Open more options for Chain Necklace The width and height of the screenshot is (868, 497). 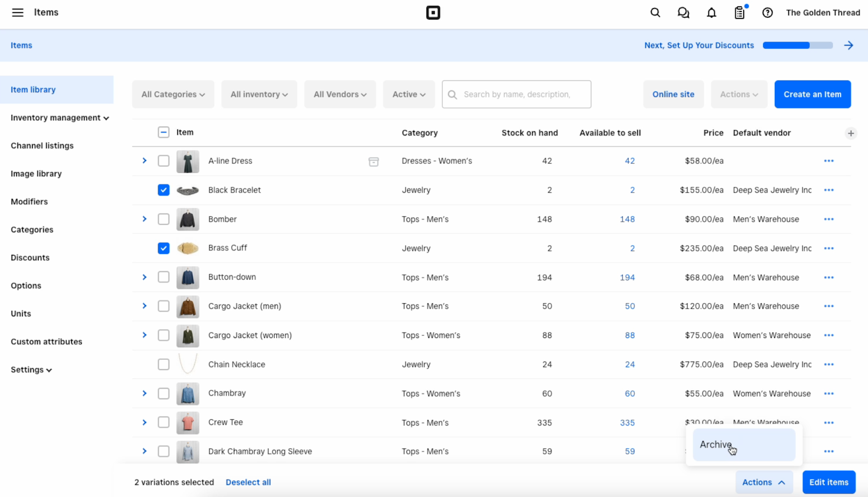829,364
